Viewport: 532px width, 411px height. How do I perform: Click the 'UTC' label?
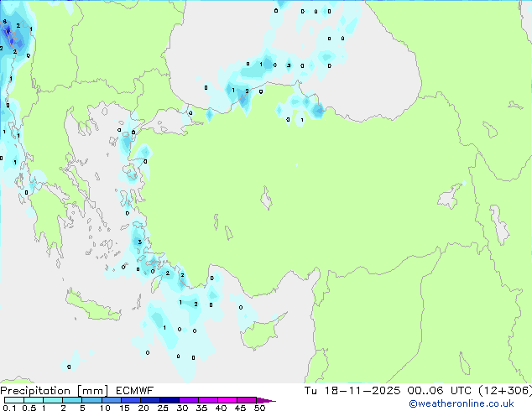click(x=461, y=391)
